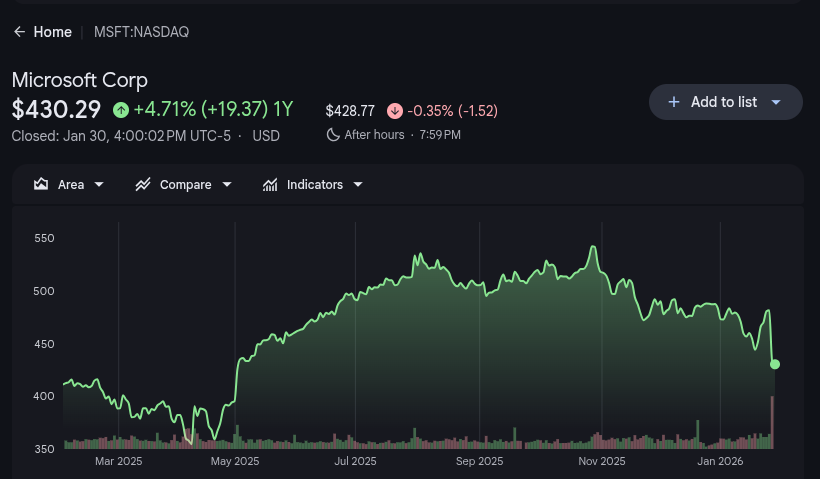Image resolution: width=820 pixels, height=479 pixels.
Task: Click the Microsoft Corp heading
Action: click(x=79, y=80)
